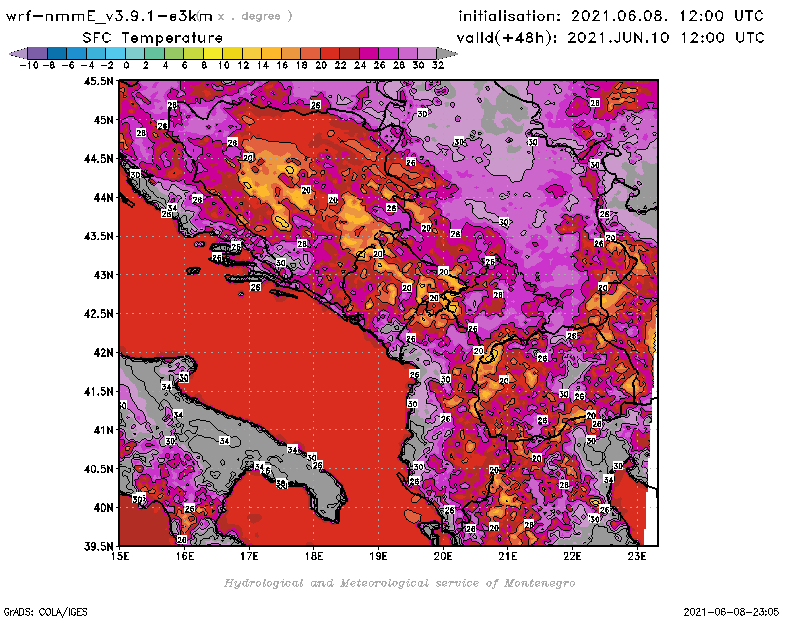Select the legend swatch between 6 and 8
Image resolution: width=800 pixels, height=618 pixels.
coord(193,53)
